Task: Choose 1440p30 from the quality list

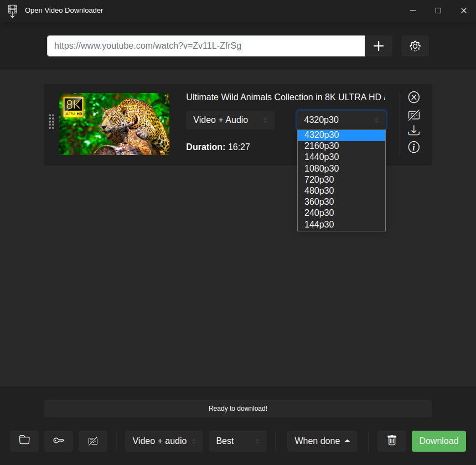Action: click(x=341, y=157)
